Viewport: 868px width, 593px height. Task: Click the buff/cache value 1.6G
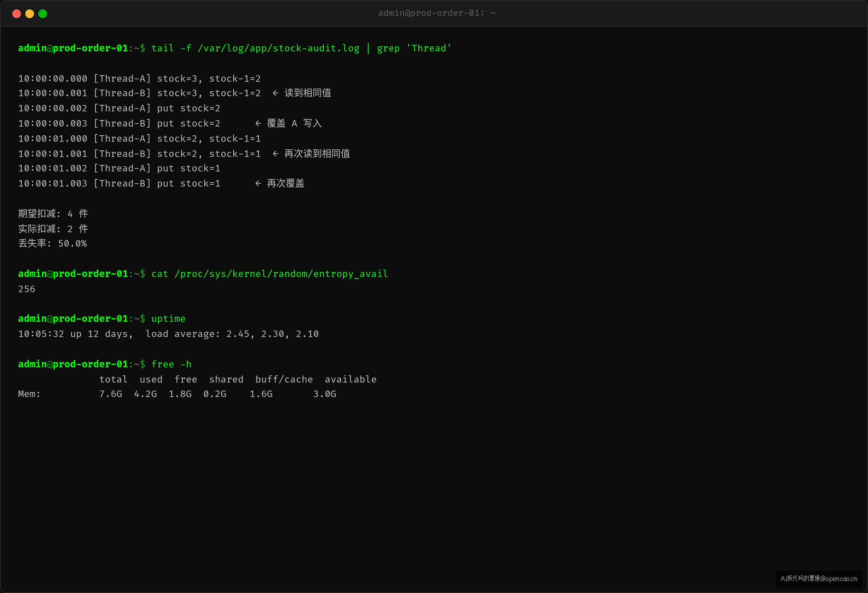pos(261,394)
